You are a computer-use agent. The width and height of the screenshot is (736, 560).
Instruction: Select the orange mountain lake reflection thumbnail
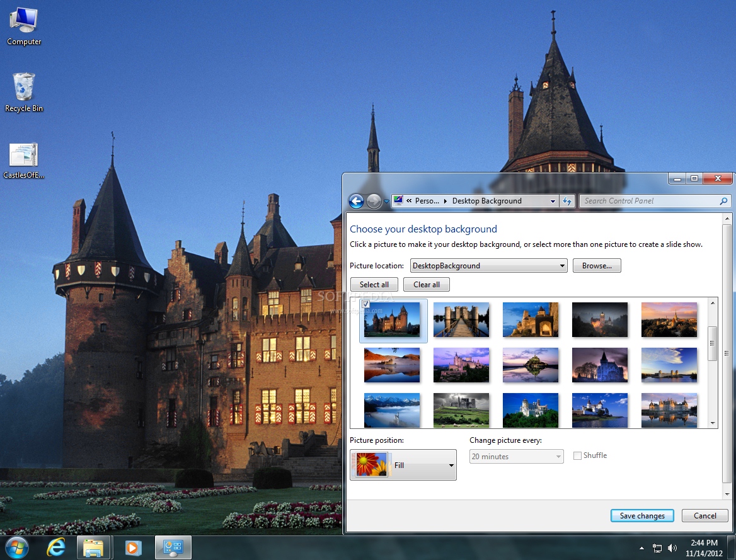point(392,365)
